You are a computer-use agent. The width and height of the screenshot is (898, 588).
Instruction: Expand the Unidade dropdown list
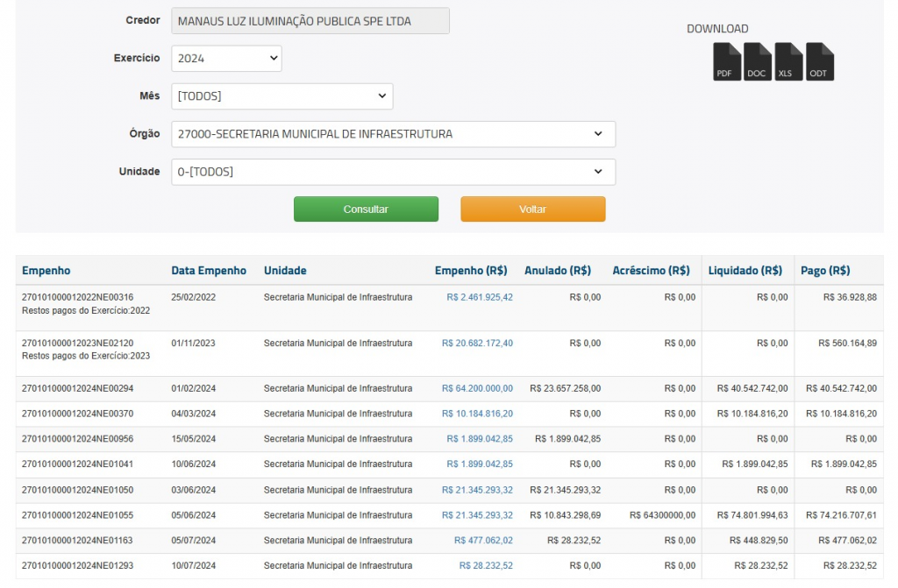click(x=393, y=172)
